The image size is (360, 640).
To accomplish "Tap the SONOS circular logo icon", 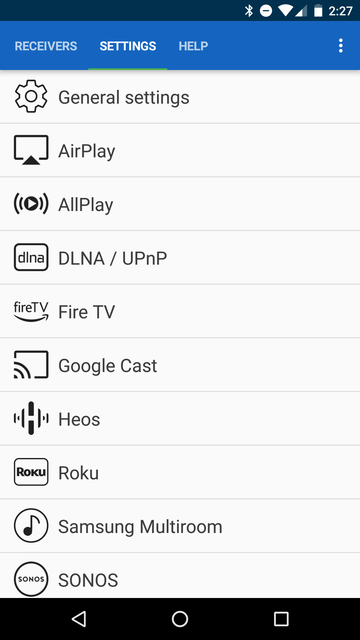I will 31,580.
